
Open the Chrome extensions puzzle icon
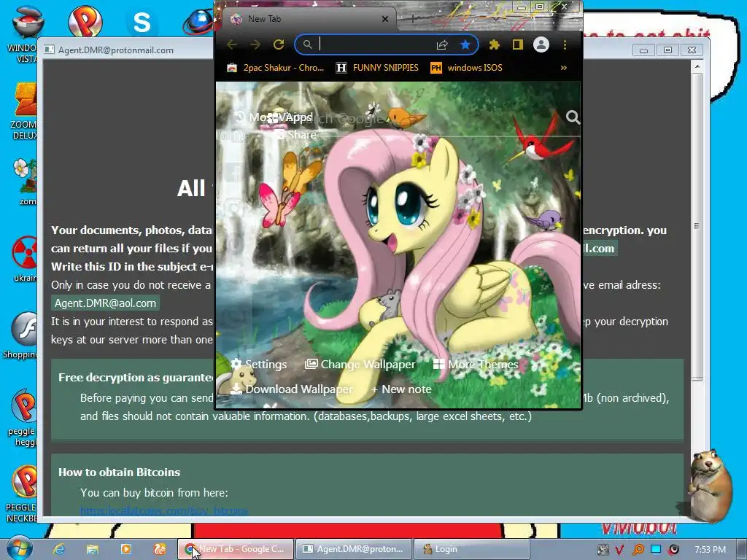(495, 44)
